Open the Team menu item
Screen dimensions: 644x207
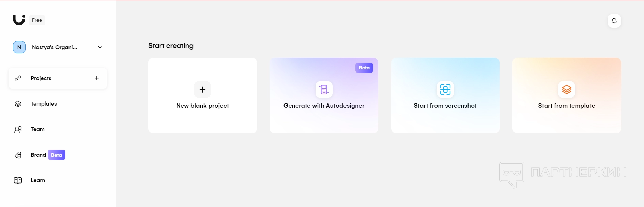(37, 129)
